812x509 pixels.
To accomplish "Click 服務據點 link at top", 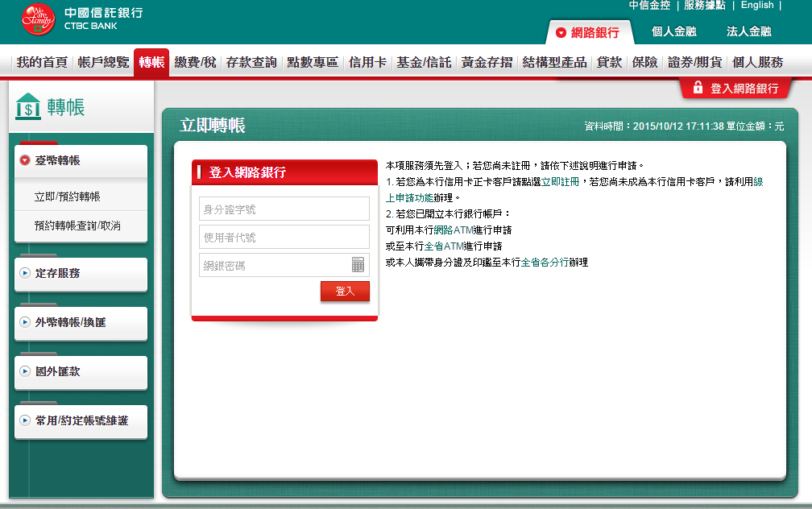I will (705, 5).
